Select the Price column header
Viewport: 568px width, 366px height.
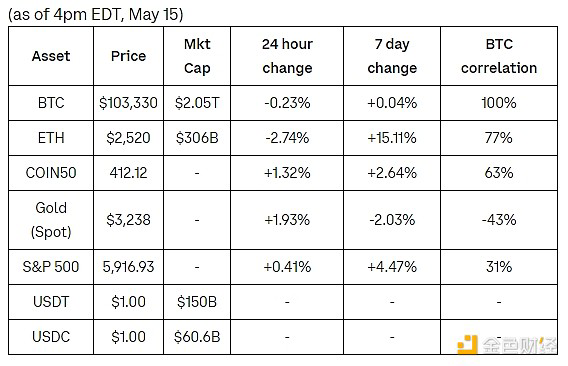[x=128, y=56]
